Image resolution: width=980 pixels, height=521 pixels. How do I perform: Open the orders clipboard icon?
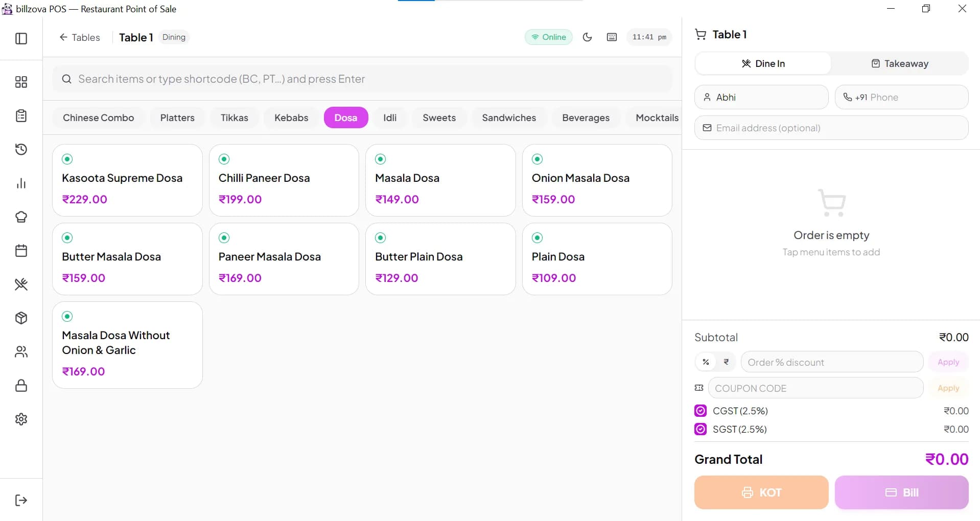point(21,116)
